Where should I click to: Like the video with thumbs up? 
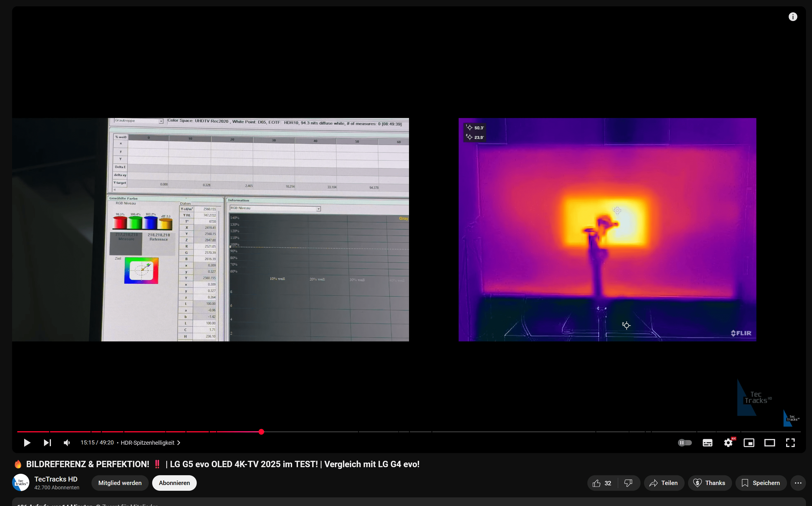tap(602, 483)
